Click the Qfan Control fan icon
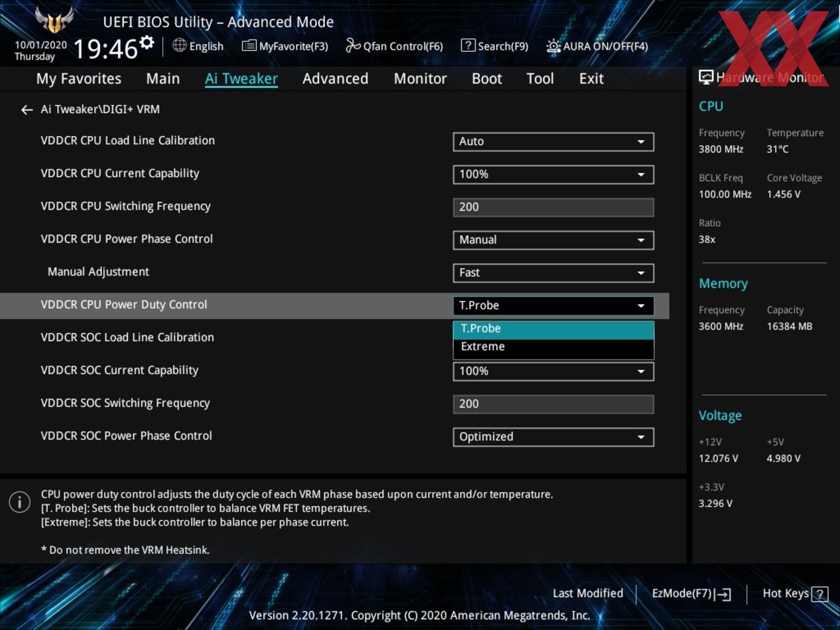The width and height of the screenshot is (840, 630). point(353,45)
